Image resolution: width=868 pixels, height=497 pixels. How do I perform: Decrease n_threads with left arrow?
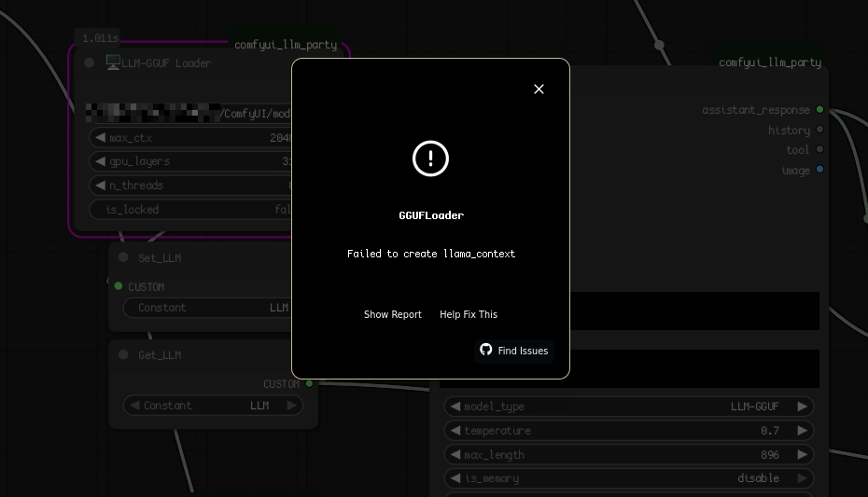(x=100, y=185)
